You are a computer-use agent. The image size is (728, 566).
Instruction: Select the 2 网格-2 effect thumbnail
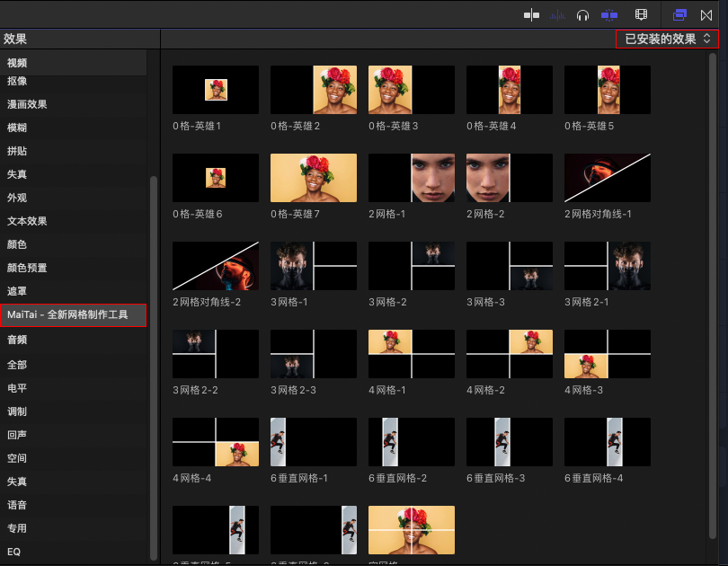point(510,178)
